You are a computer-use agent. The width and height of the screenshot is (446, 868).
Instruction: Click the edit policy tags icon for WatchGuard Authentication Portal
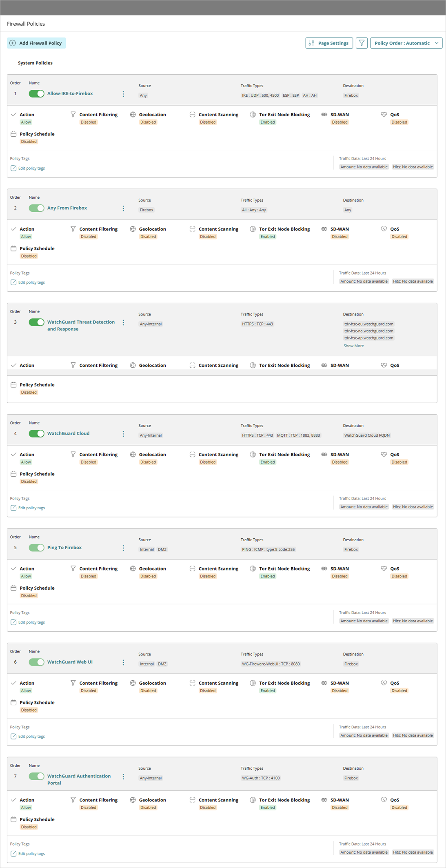tap(13, 854)
